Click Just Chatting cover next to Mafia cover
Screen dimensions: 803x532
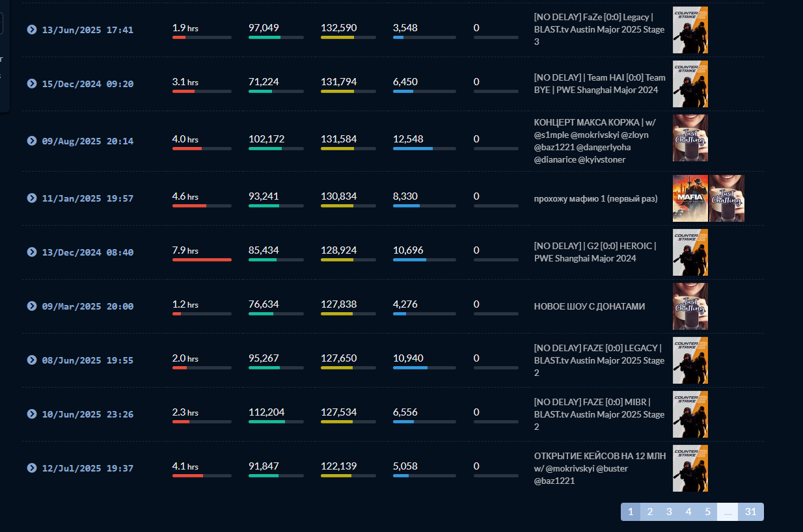coord(727,198)
